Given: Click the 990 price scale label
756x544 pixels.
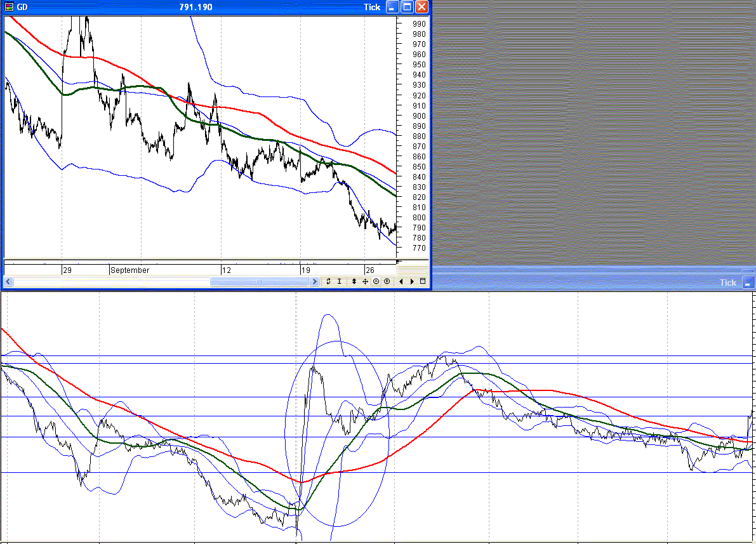Looking at the screenshot, I should click(x=419, y=23).
